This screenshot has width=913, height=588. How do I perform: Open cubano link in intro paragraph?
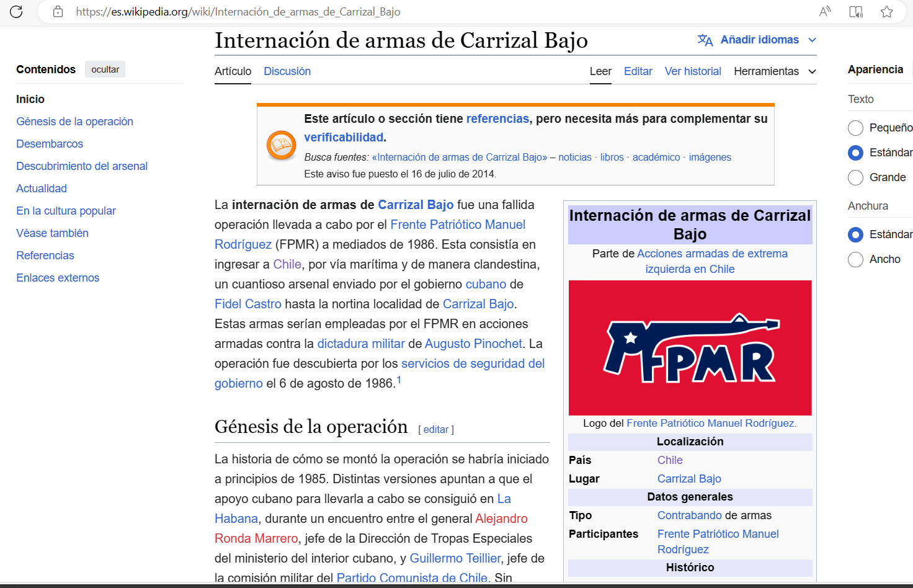coord(486,284)
